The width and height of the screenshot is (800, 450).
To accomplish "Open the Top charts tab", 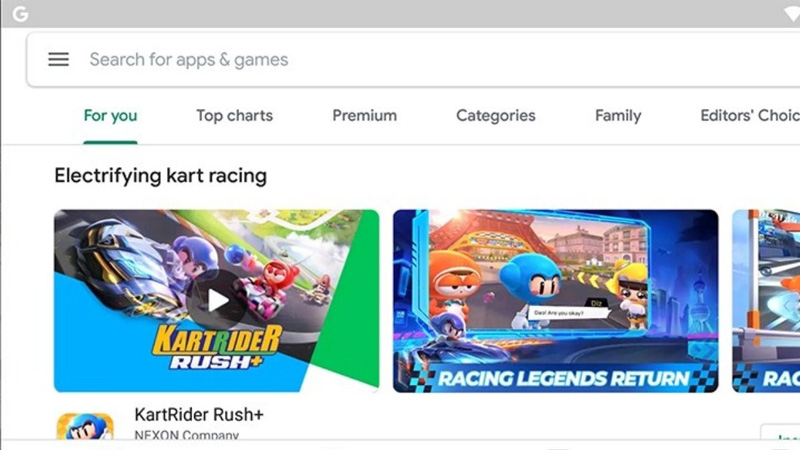I will point(235,116).
